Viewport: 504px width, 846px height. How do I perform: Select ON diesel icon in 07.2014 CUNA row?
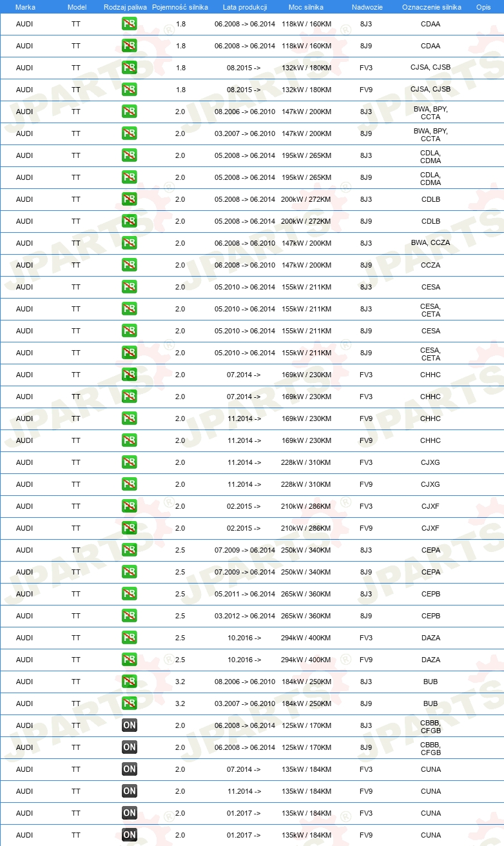129,769
